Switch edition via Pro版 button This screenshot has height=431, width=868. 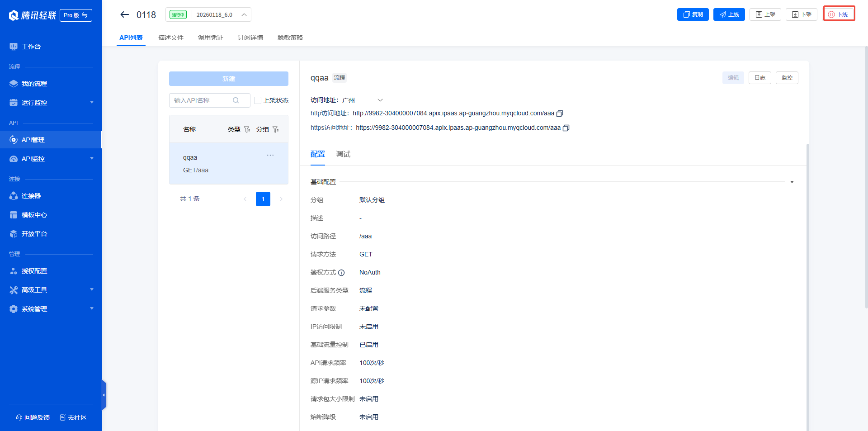click(x=76, y=15)
